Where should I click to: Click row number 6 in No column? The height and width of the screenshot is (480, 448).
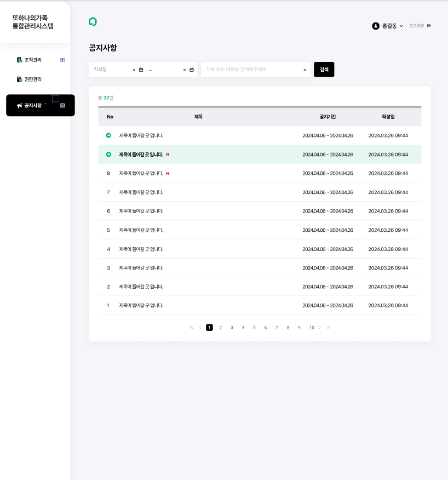pyautogui.click(x=108, y=211)
